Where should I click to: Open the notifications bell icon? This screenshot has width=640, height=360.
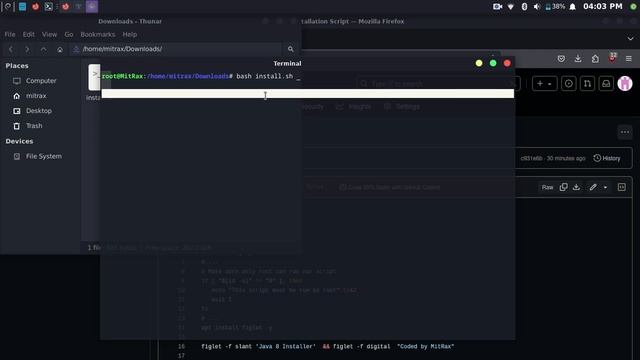point(573,7)
